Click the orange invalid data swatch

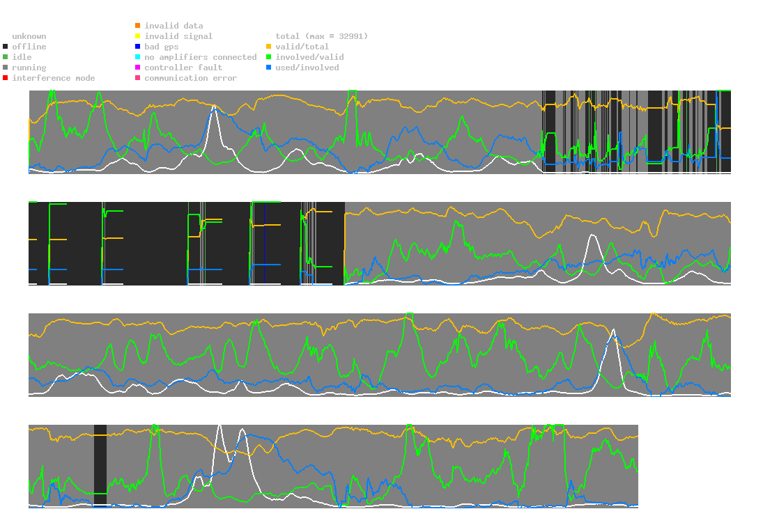[x=138, y=25]
